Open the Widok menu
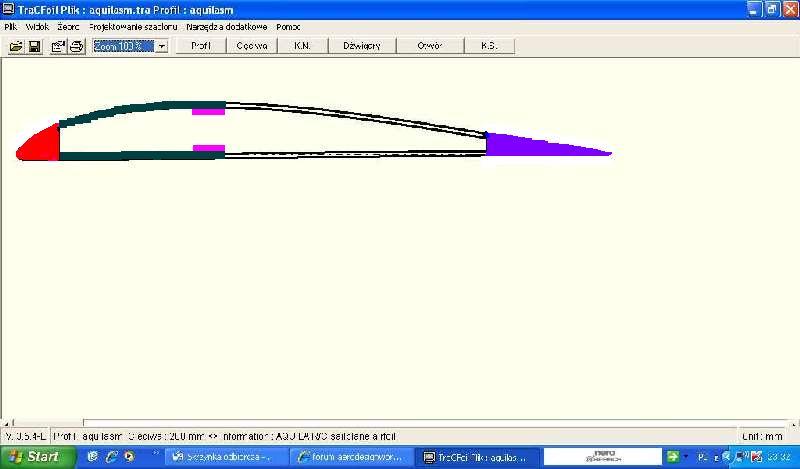 click(x=37, y=27)
